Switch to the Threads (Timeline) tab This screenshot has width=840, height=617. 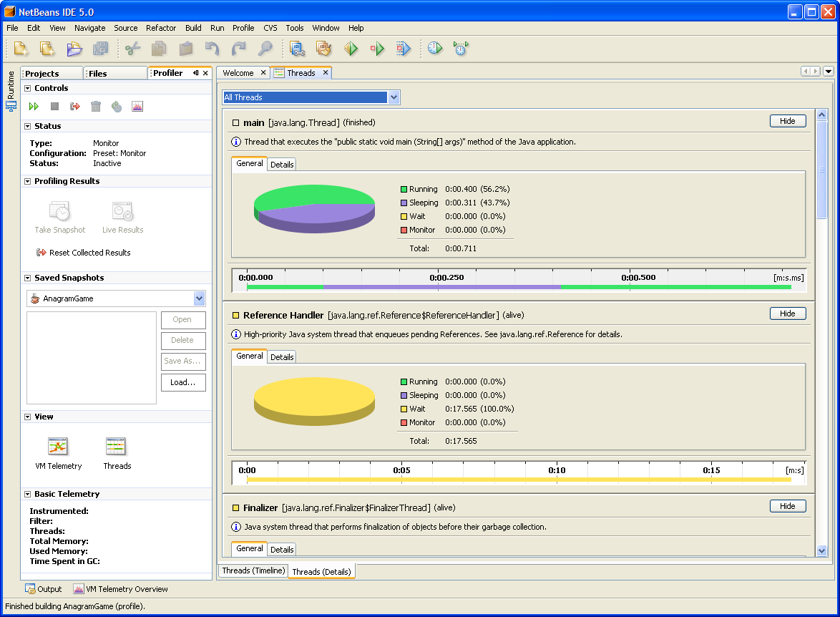(x=253, y=570)
